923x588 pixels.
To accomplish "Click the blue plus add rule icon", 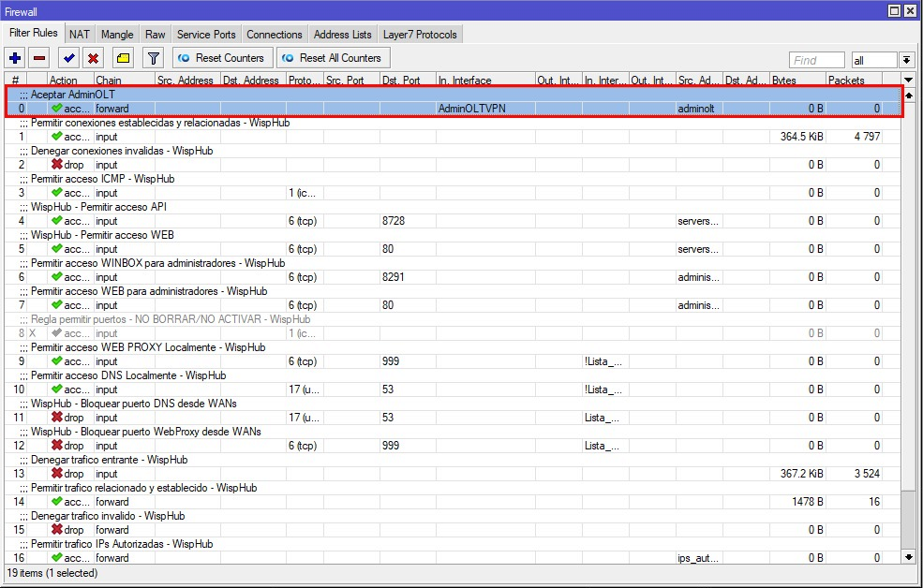I will click(x=15, y=58).
